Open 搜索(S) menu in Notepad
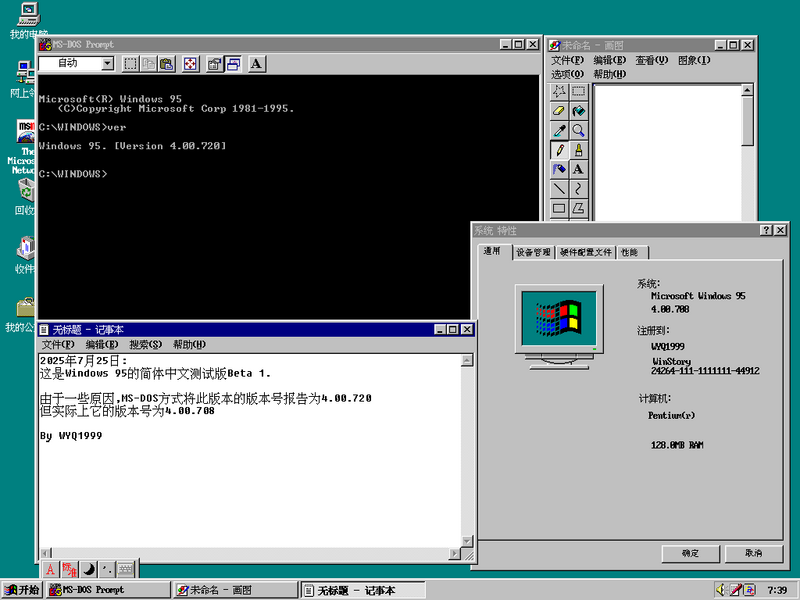 coord(145,345)
